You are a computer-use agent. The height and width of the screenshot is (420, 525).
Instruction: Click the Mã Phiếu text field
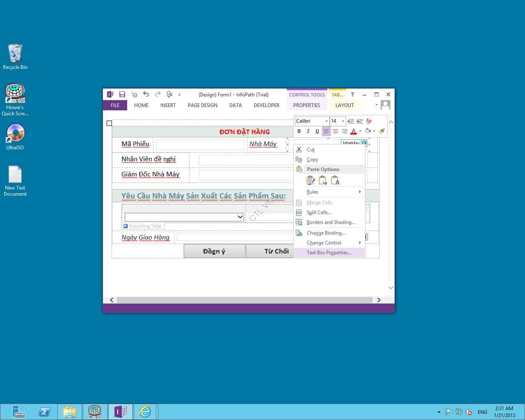point(200,144)
